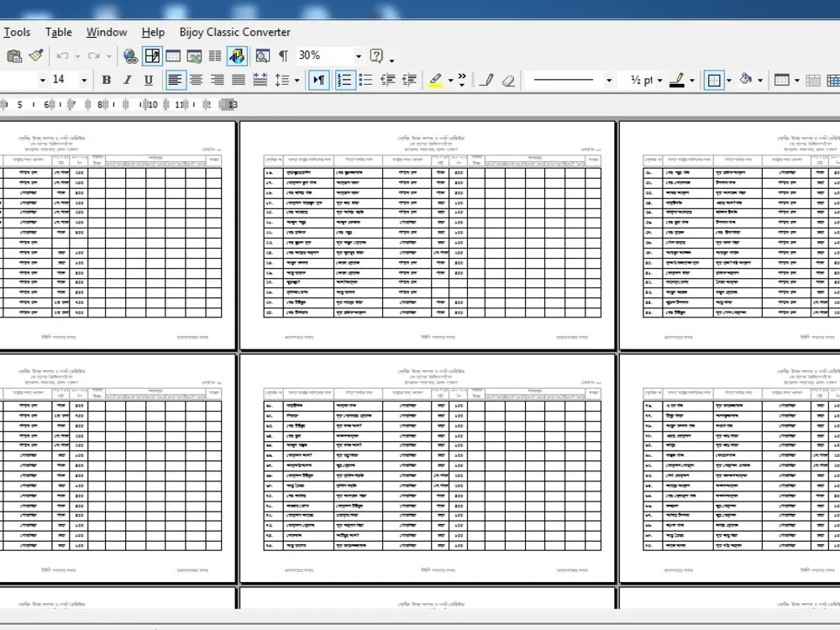Click the Columns icon
Viewport: 840px width, 630px height.
[x=215, y=55]
